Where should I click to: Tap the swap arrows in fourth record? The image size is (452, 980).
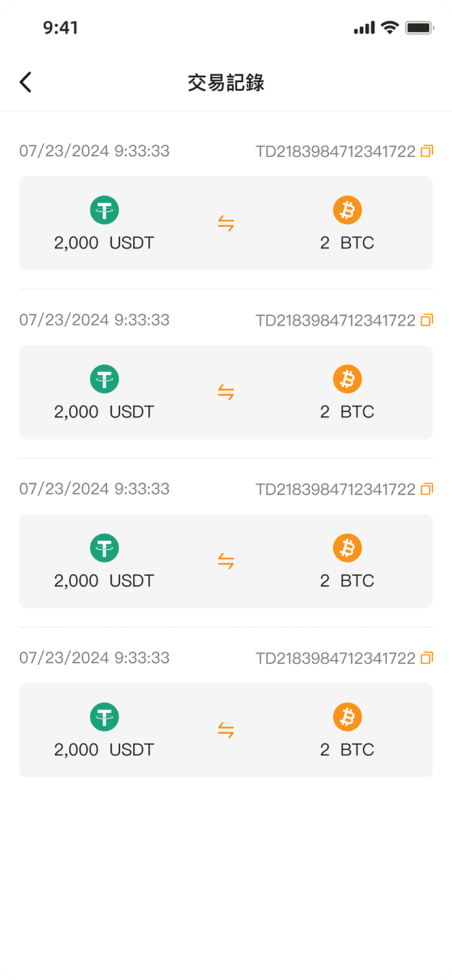pyautogui.click(x=226, y=730)
